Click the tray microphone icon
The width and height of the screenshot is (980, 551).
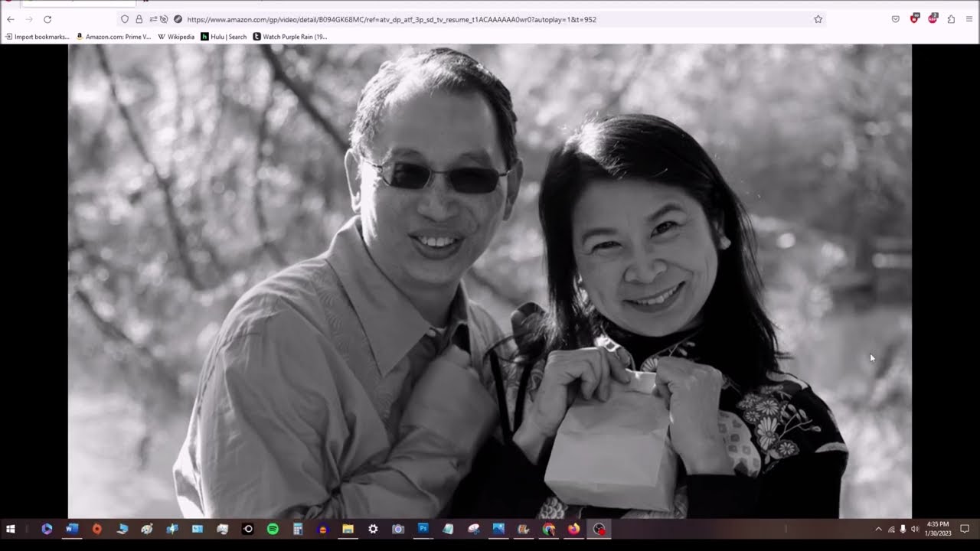pyautogui.click(x=903, y=529)
